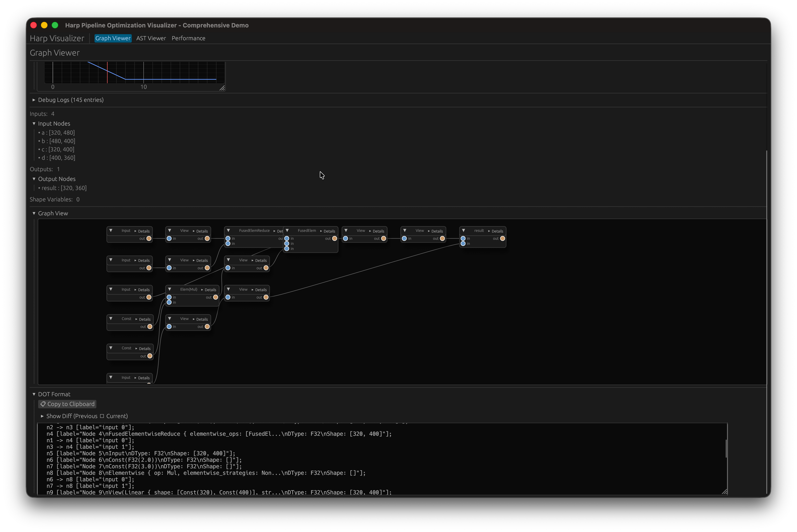Click second in pin of Elem(Mul) node
797x532 pixels.
[x=169, y=302]
